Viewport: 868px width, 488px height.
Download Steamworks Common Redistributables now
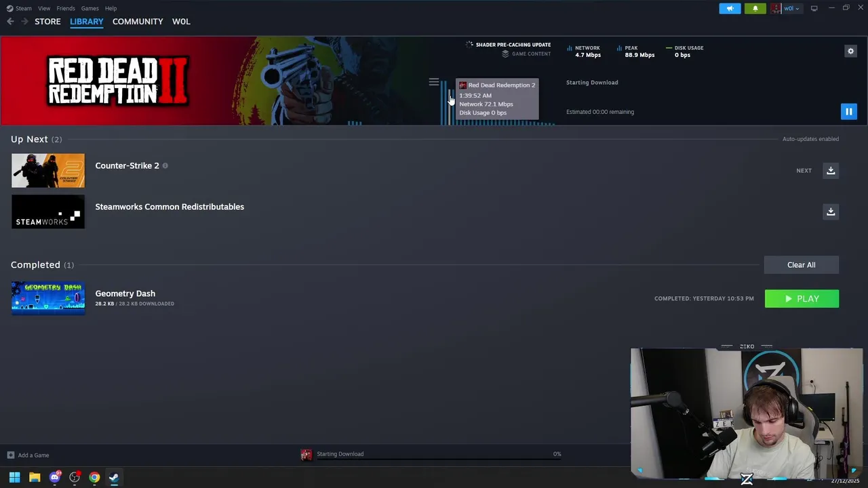[831, 211]
